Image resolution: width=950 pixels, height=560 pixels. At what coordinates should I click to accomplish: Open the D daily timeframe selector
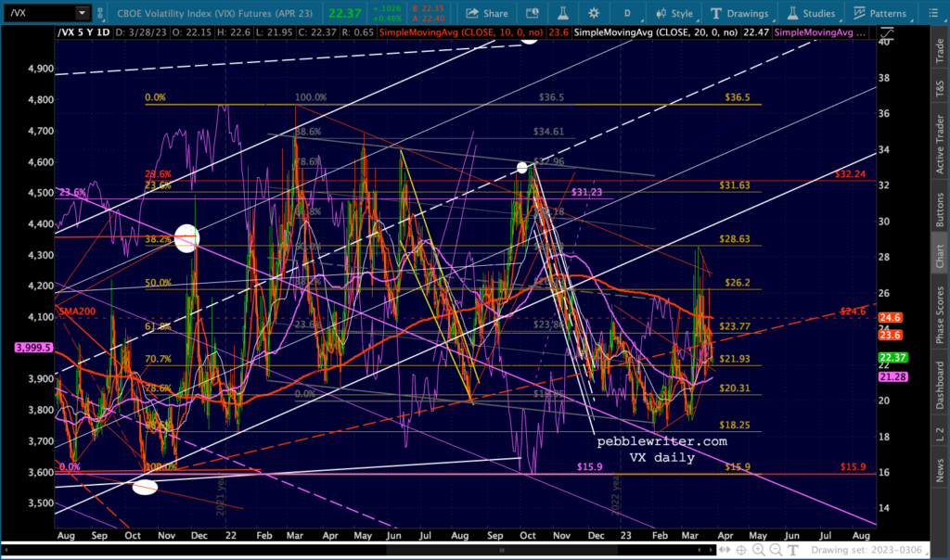point(627,13)
